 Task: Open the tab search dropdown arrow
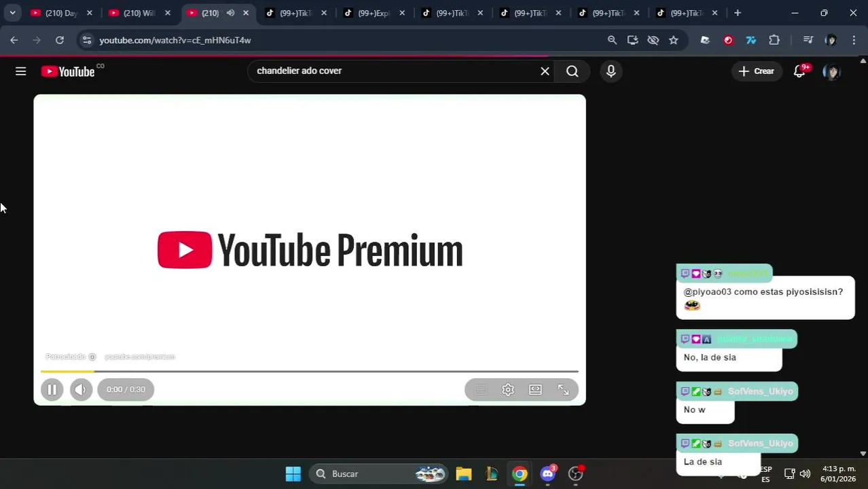pos(12,13)
